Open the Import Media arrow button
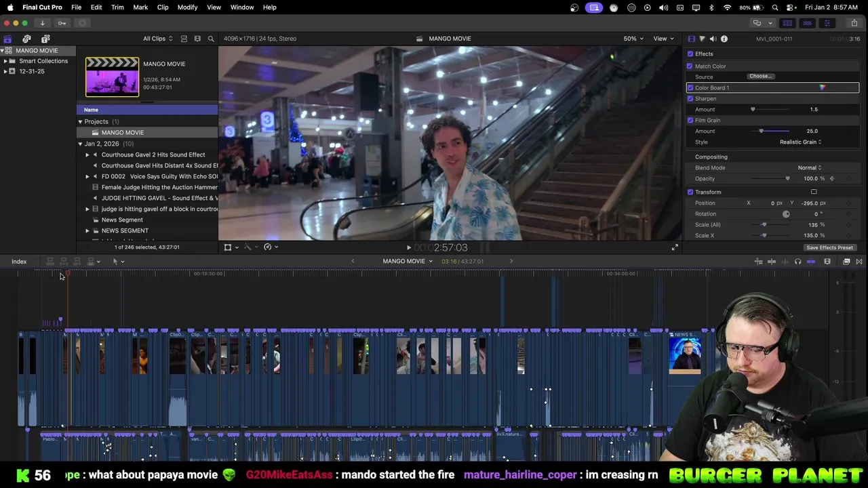Image resolution: width=868 pixels, height=488 pixels. (42, 23)
